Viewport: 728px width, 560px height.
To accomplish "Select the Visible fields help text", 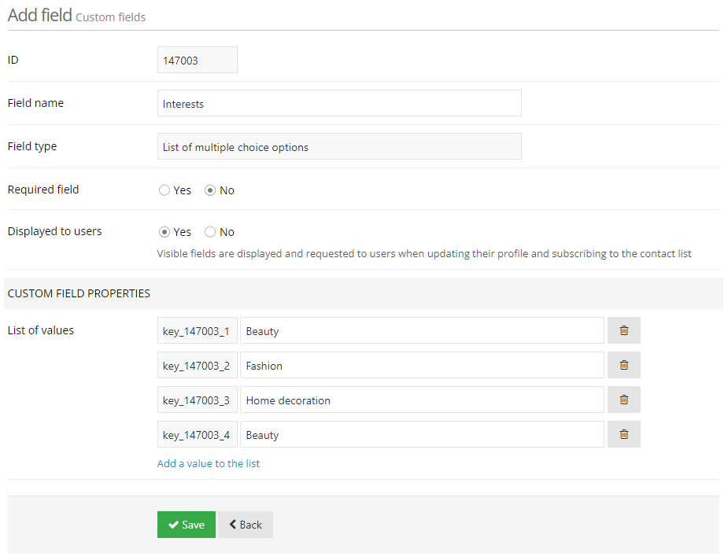I will 424,254.
